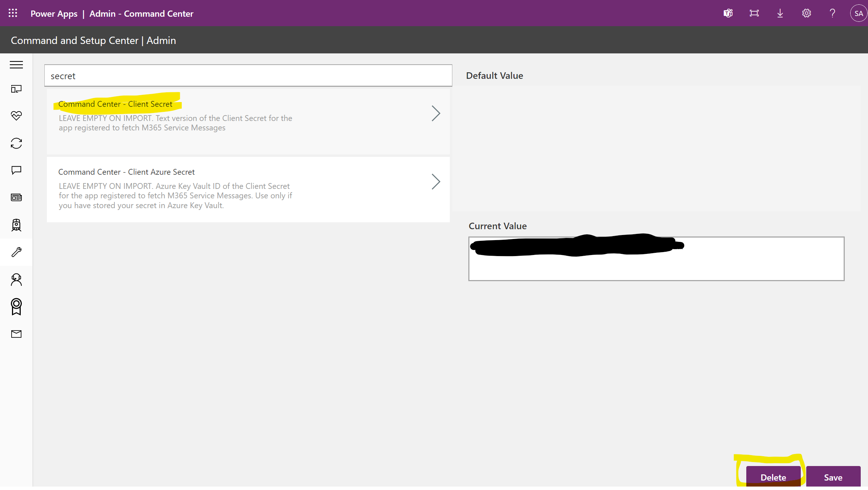Open the mail envelope icon in sidebar
Screen dimensions: 868x490
pyautogui.click(x=16, y=334)
